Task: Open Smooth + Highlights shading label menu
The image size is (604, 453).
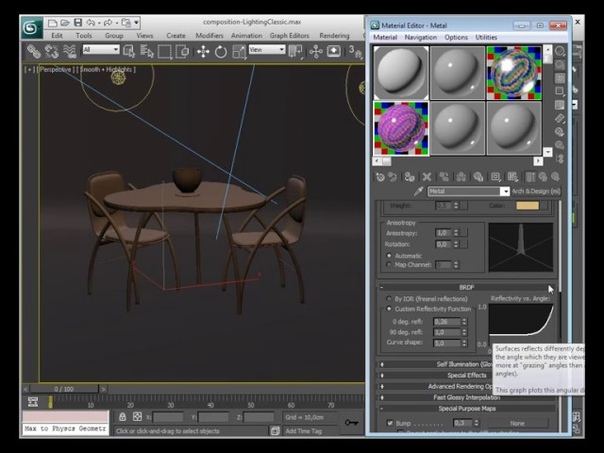Action: point(106,70)
